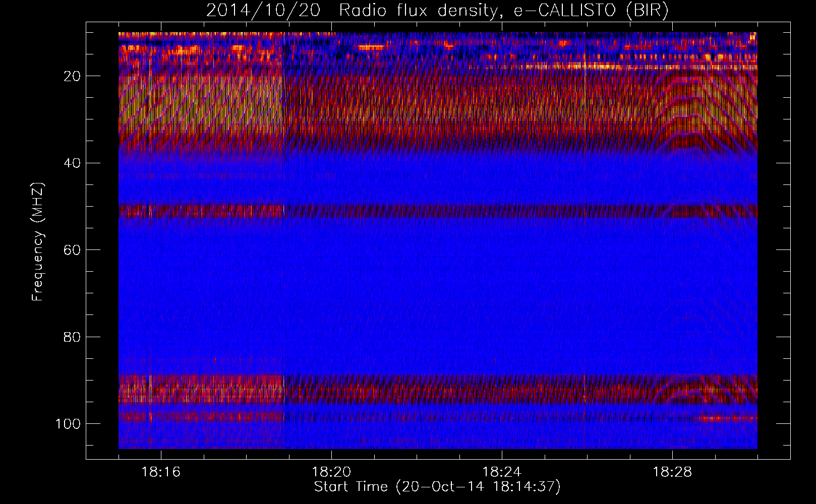Screen dimensions: 816x504
Task: Click the 80 MHz frequency tick label
Action: pyautogui.click(x=73, y=337)
